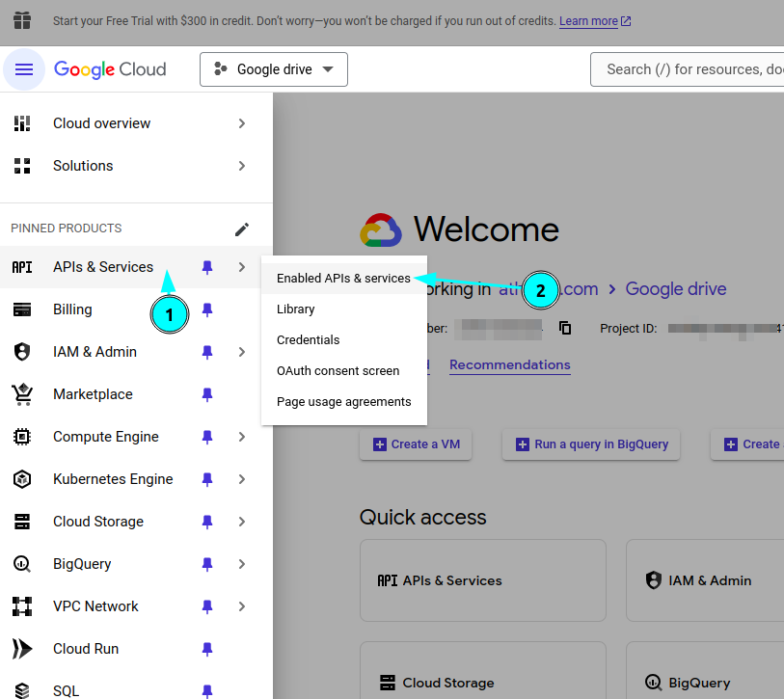
Task: Click the Compute Engine chip icon
Action: pyautogui.click(x=22, y=437)
